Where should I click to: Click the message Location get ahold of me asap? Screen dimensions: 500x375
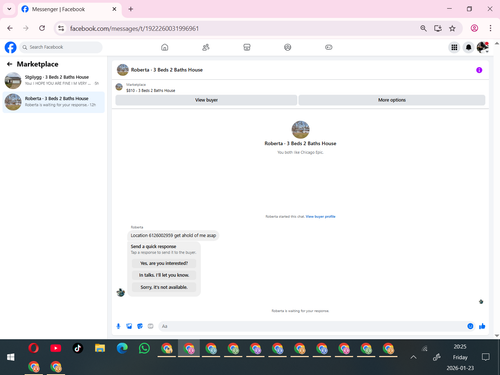coord(173,235)
